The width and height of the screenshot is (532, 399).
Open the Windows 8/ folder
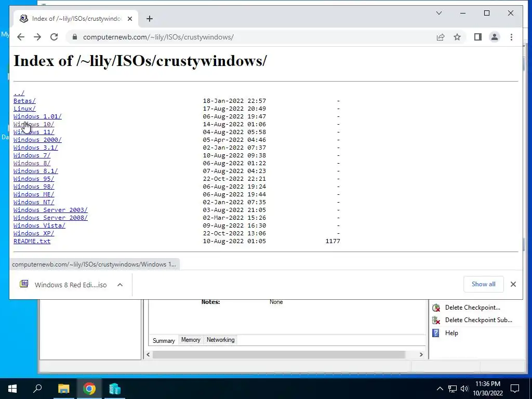(x=32, y=163)
